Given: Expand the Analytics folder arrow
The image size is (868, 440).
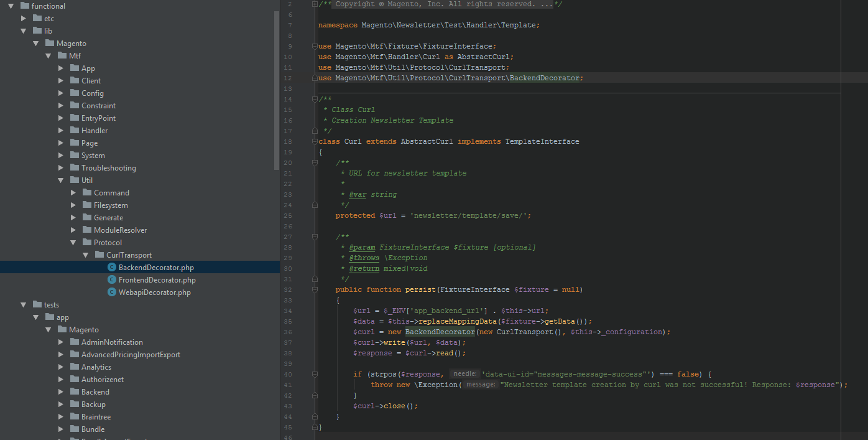Looking at the screenshot, I should [x=61, y=367].
